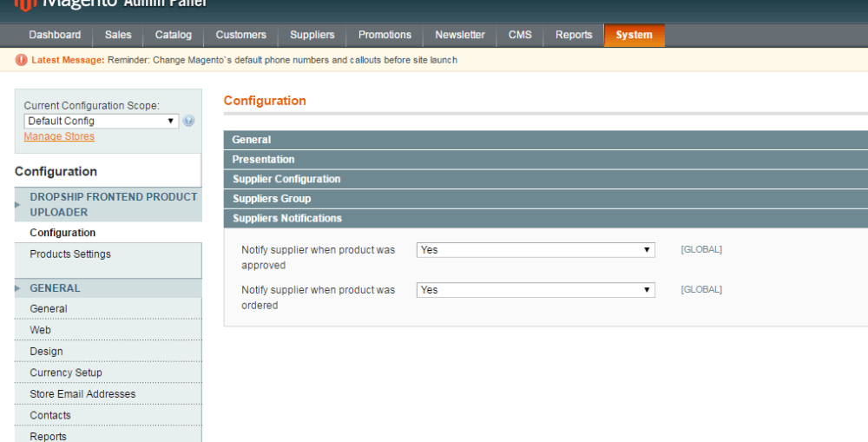Image resolution: width=868 pixels, height=442 pixels.
Task: Click the latest message alert icon
Action: click(x=22, y=60)
